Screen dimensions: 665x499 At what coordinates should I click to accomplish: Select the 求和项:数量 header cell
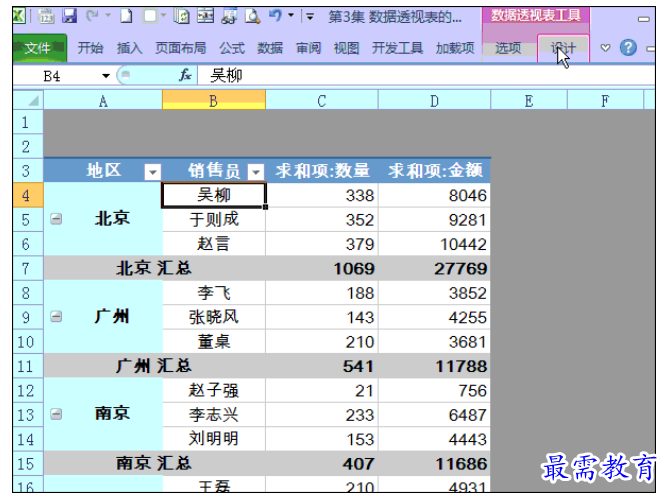click(x=322, y=170)
